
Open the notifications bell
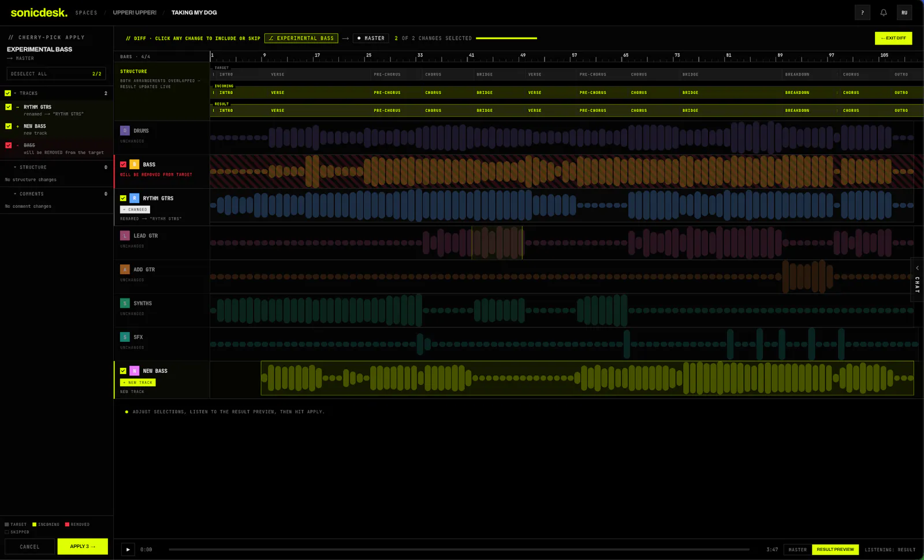(883, 13)
